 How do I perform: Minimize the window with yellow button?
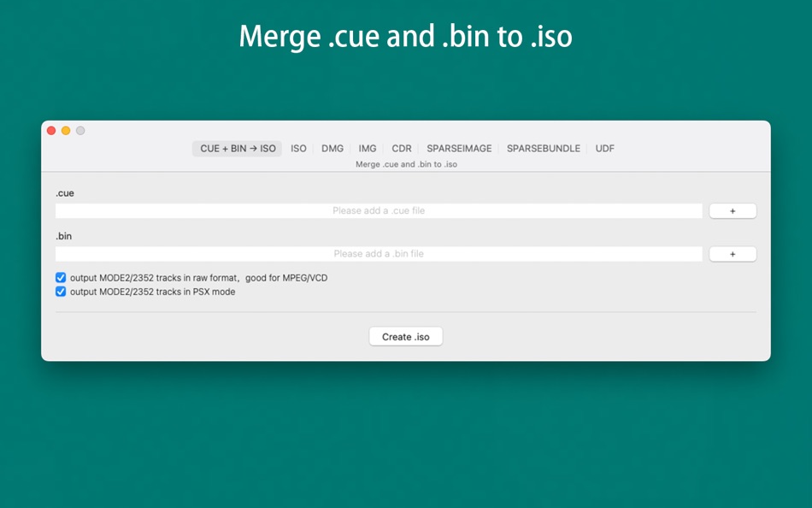pos(66,131)
